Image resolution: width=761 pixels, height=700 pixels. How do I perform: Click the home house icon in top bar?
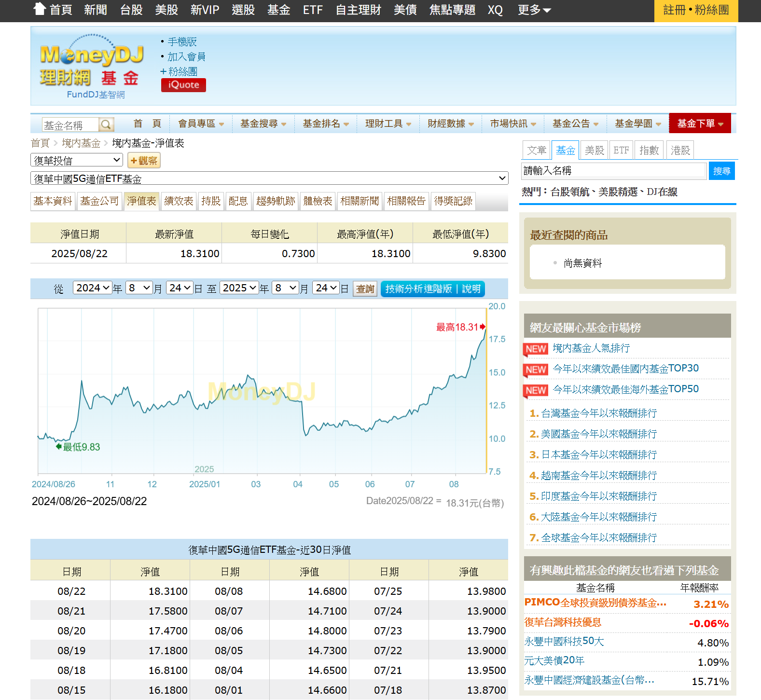pos(40,9)
